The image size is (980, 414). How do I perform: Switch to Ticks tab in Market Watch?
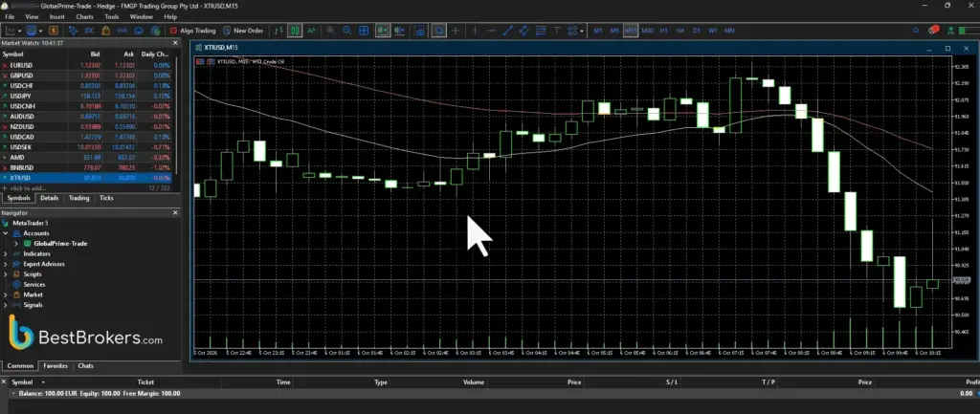[x=106, y=198]
